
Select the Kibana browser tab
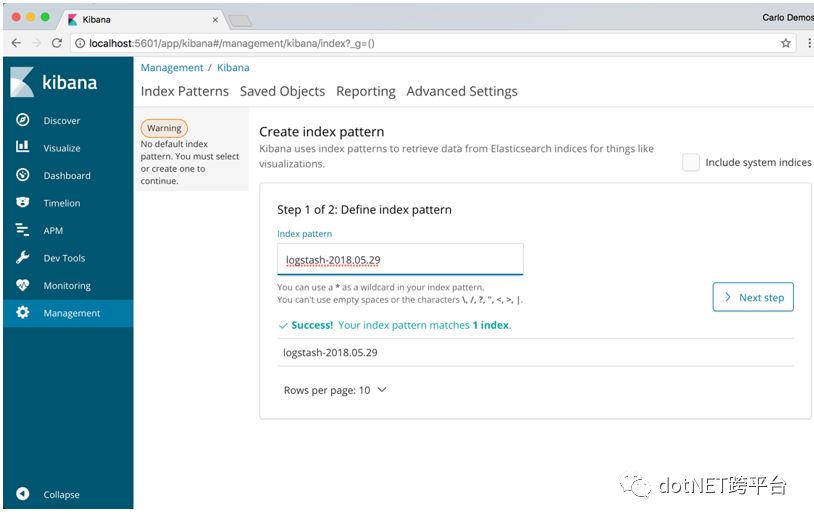tap(143, 20)
